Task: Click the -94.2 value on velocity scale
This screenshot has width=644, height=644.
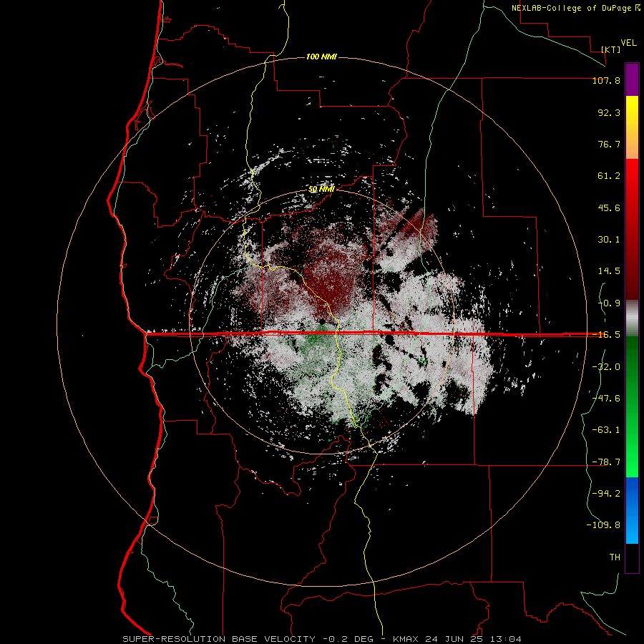Action: [606, 493]
